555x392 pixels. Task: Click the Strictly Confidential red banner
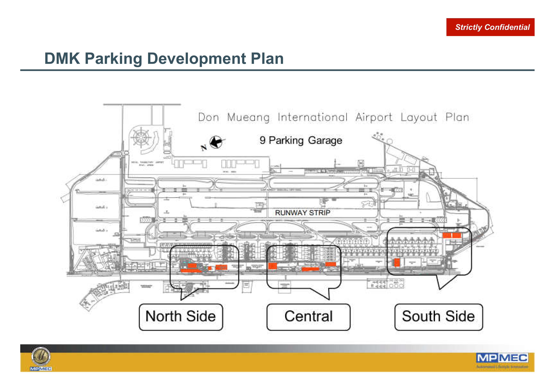pyautogui.click(x=490, y=27)
